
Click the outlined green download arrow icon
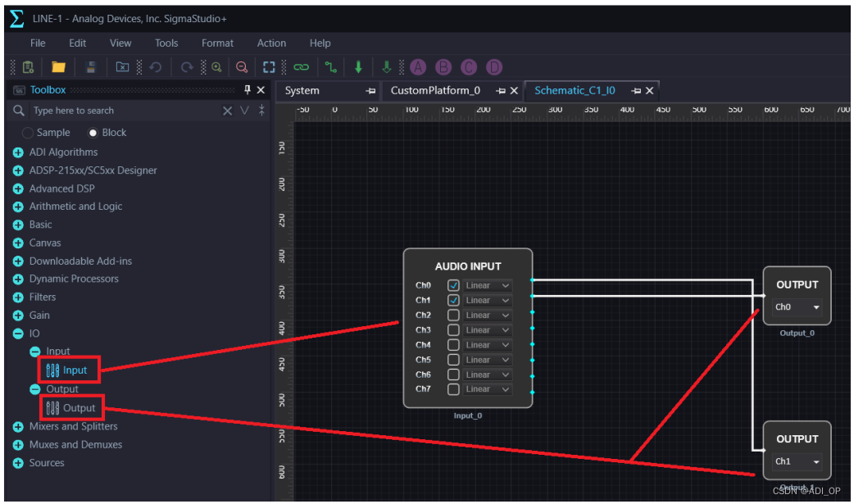(387, 67)
